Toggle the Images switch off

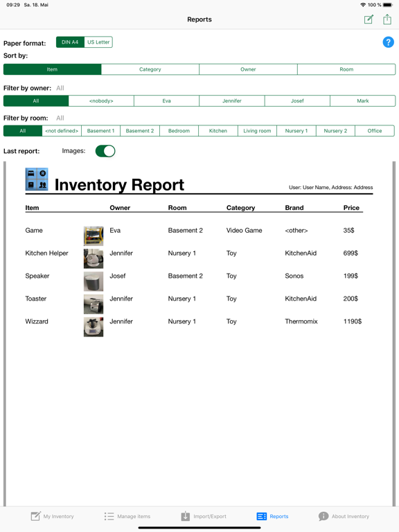pyautogui.click(x=105, y=151)
